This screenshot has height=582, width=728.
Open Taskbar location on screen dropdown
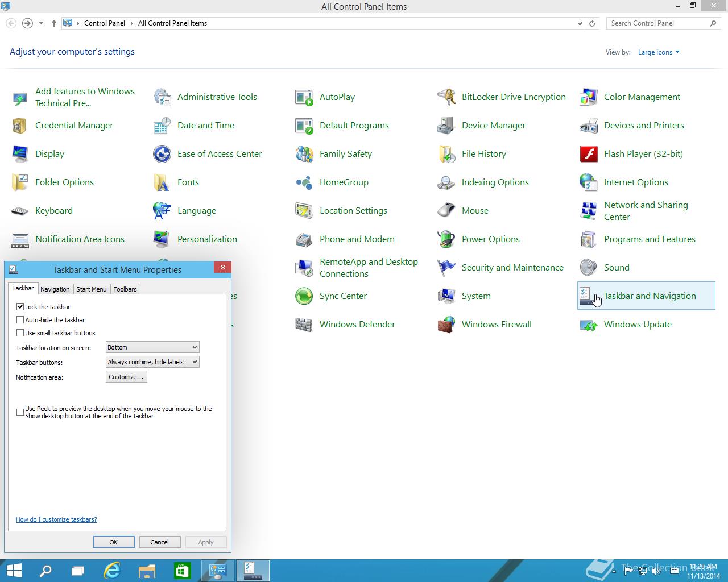coord(152,347)
